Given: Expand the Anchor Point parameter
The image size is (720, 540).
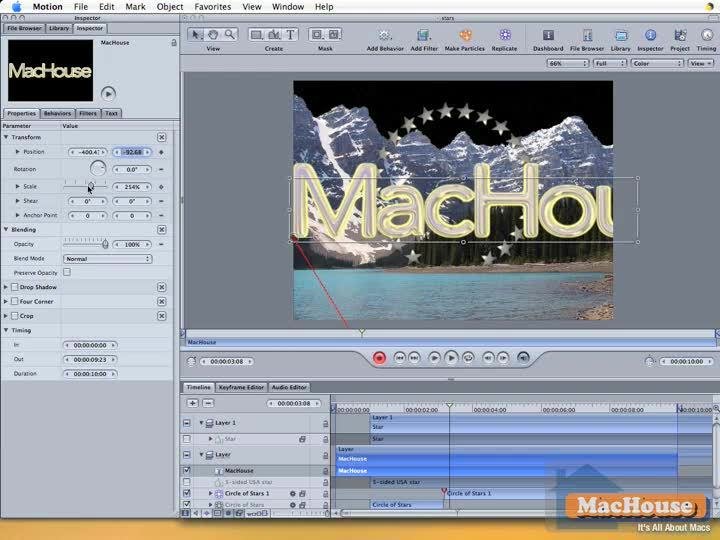Looking at the screenshot, I should click(17, 215).
